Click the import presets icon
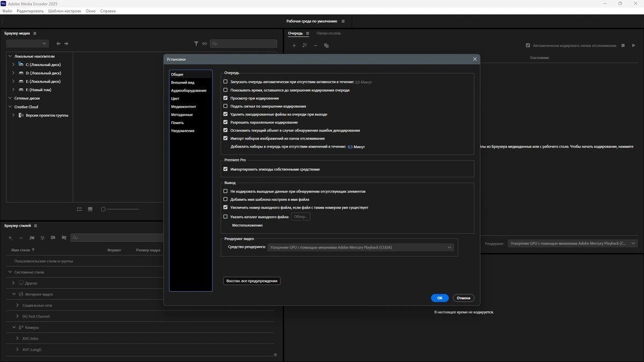Image resolution: width=644 pixels, height=362 pixels. [53, 238]
